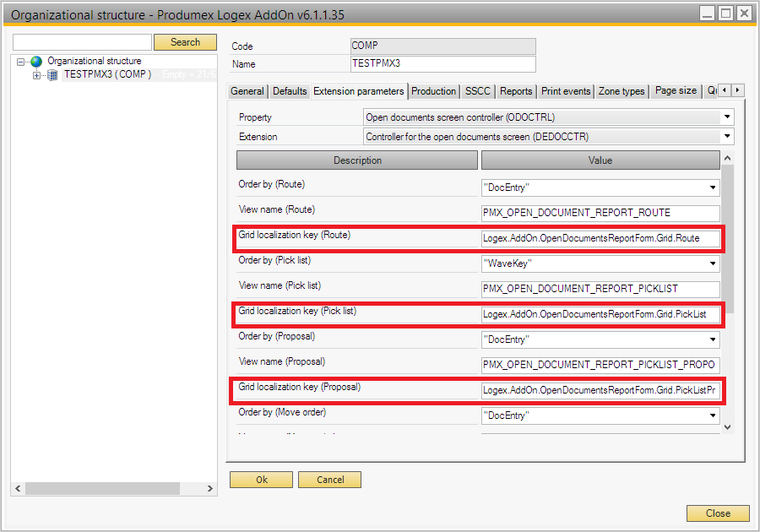The image size is (760, 532).
Task: Switch to the Production tab
Action: click(434, 91)
